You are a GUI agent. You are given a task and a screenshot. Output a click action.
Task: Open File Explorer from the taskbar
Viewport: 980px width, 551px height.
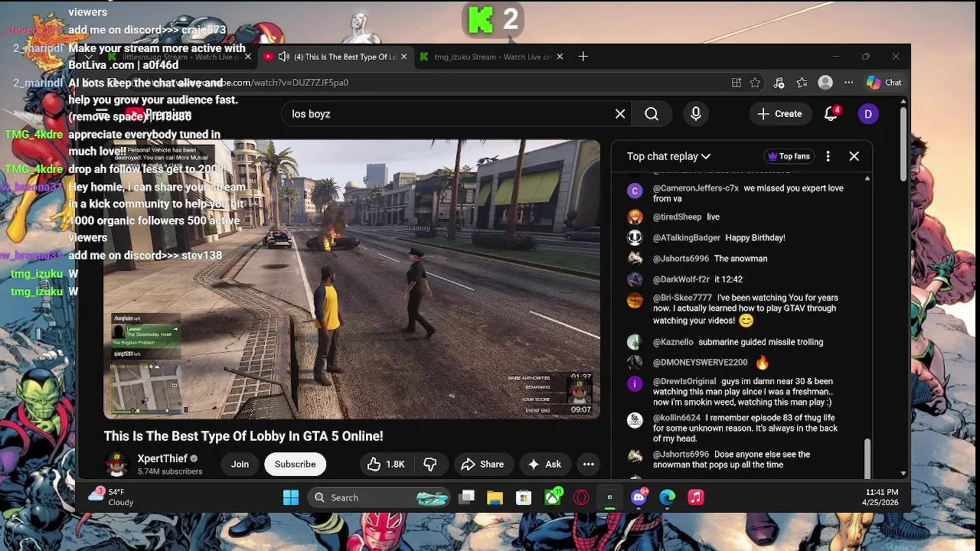(495, 498)
